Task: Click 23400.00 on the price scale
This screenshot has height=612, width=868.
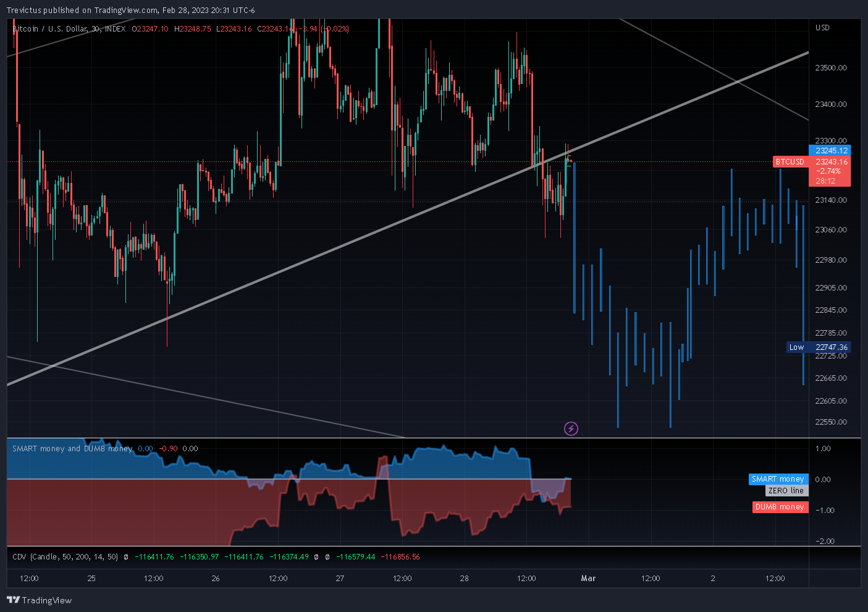Action: pyautogui.click(x=831, y=104)
